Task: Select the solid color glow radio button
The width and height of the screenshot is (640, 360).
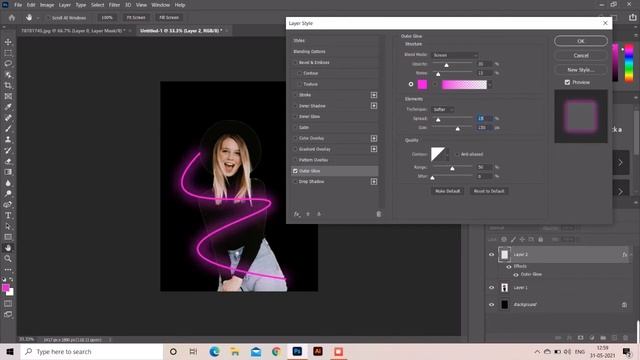Action: point(411,84)
